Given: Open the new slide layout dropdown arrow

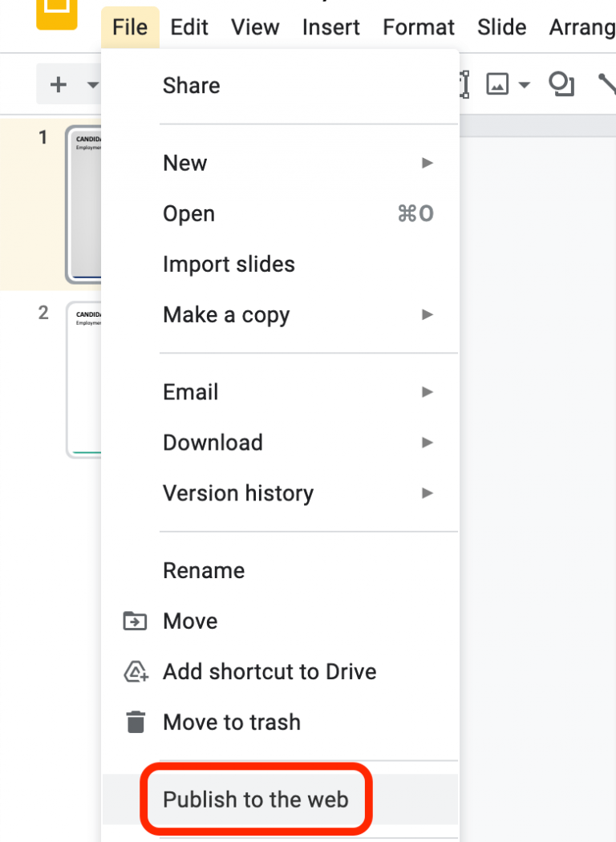Looking at the screenshot, I should click(x=93, y=84).
